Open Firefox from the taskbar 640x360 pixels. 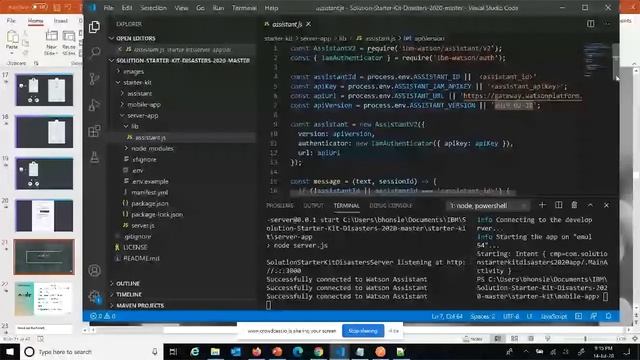(x=256, y=351)
